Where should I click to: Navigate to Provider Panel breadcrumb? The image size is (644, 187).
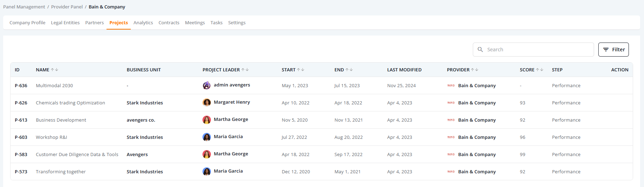pos(67,7)
